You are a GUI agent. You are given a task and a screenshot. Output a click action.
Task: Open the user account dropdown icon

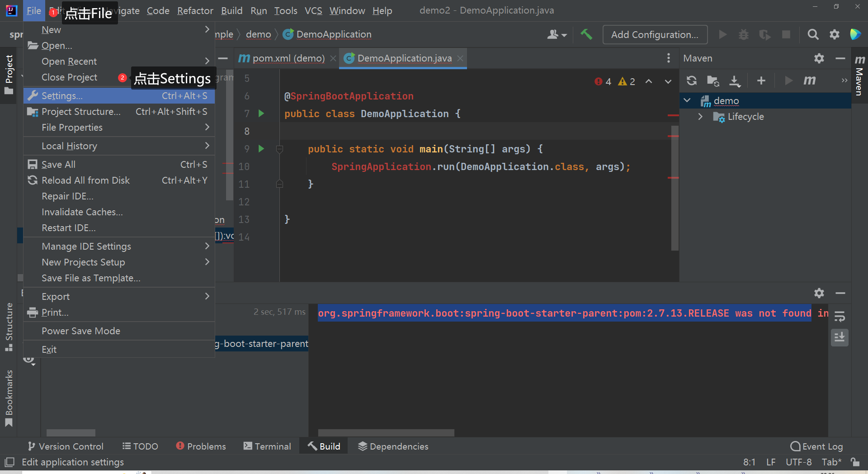[x=557, y=34]
